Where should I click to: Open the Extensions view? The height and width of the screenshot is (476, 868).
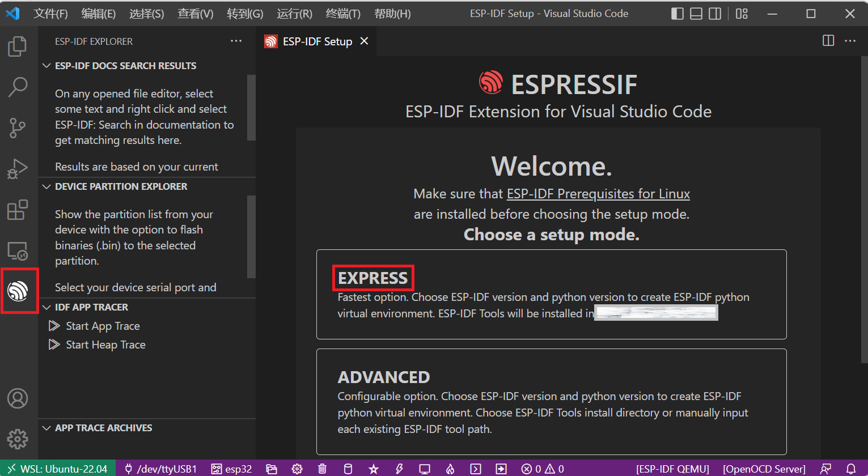[18, 210]
